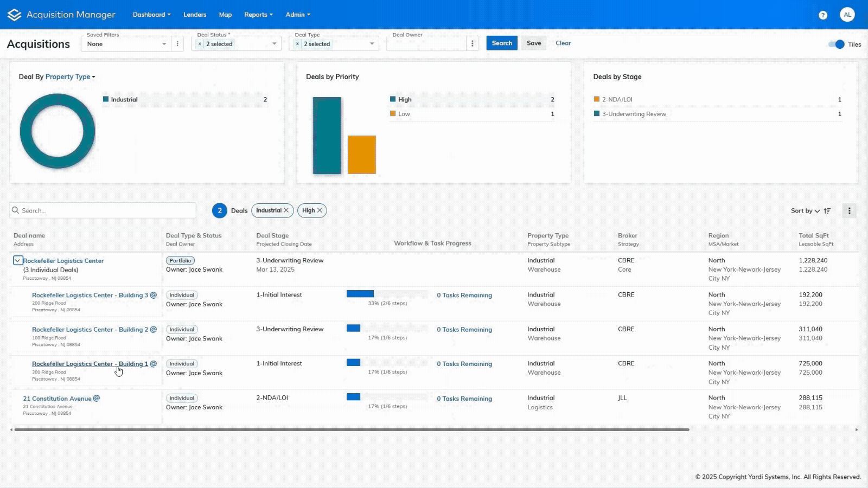This screenshot has width=868, height=488.
Task: Open the Property Type chart dropdown
Action: [71, 77]
